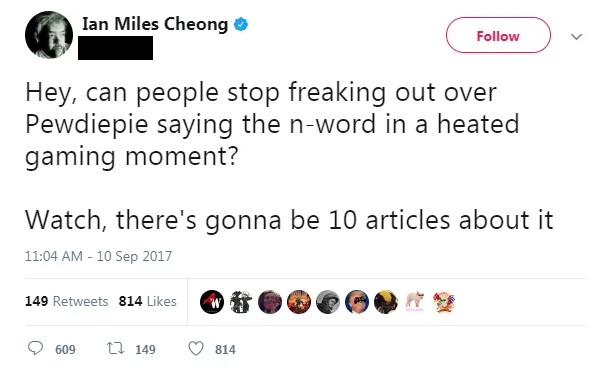Open the red AW liker avatar

coord(212,302)
